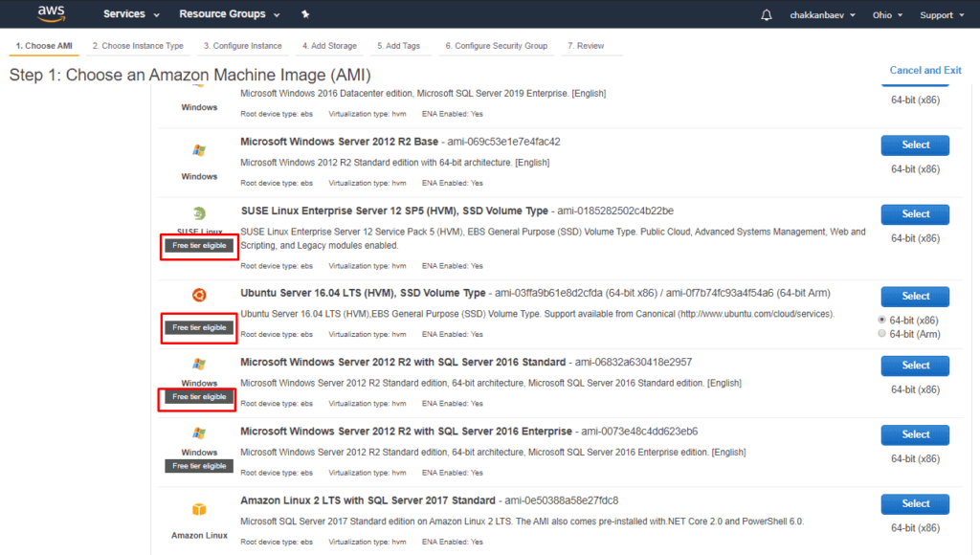
Task: Select Windows 2012 R2 SQL Server 2016 Enterprise AMI
Action: [915, 435]
